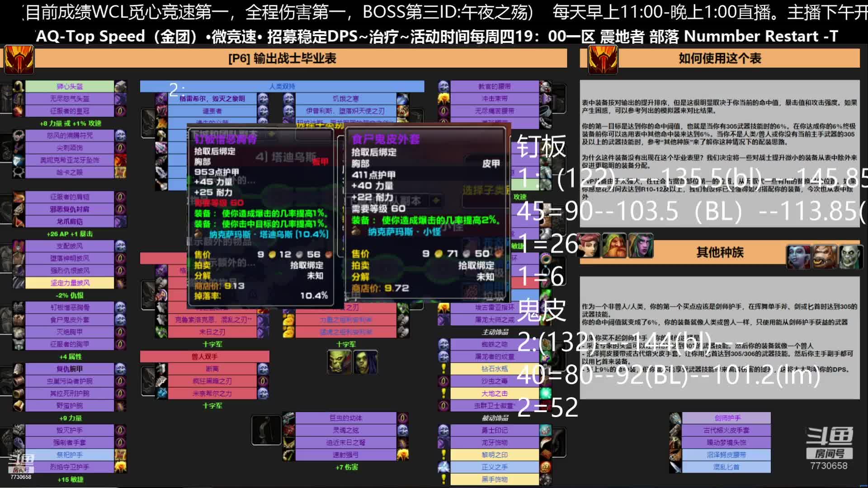
Task: Select the 黑手饰物 trinket row
Action: [495, 479]
